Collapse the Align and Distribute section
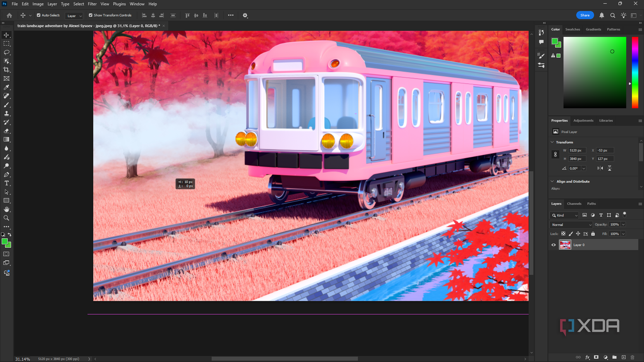Screen dimensions: 644x362 point(552,181)
